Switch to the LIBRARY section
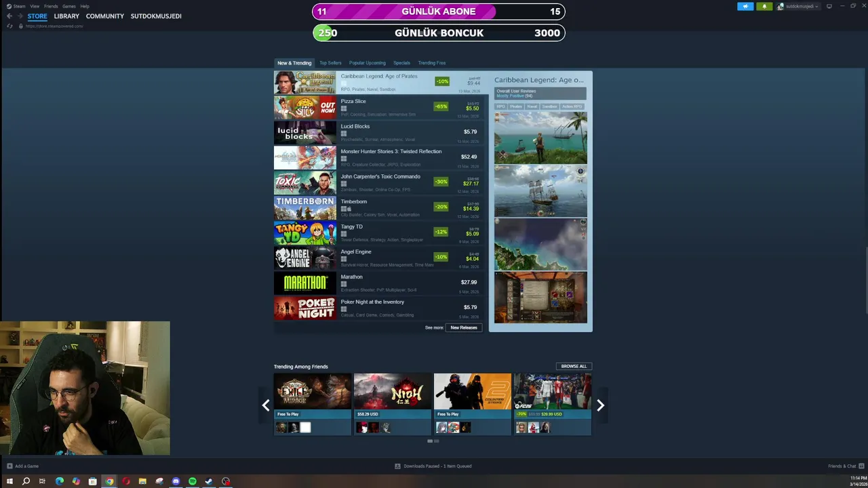The image size is (868, 488). (66, 16)
